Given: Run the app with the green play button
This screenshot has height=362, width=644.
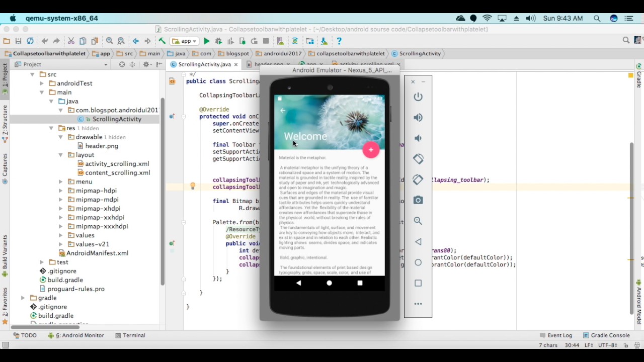Looking at the screenshot, I should pyautogui.click(x=206, y=41).
